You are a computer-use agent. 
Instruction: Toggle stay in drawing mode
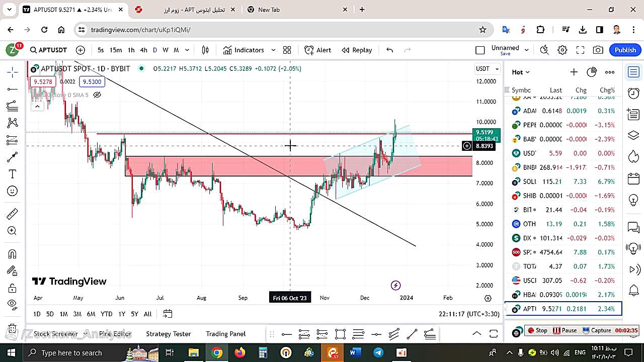click(x=12, y=271)
